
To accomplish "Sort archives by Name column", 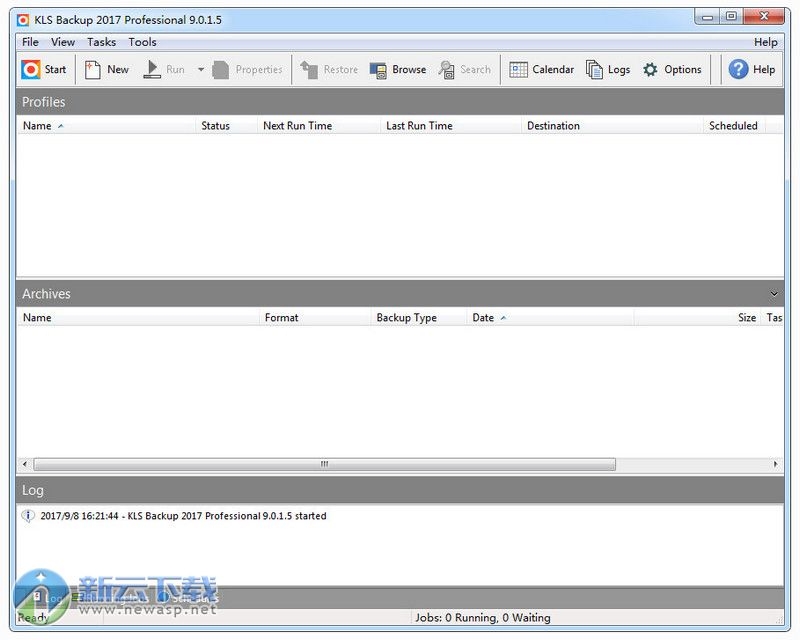I will 138,317.
